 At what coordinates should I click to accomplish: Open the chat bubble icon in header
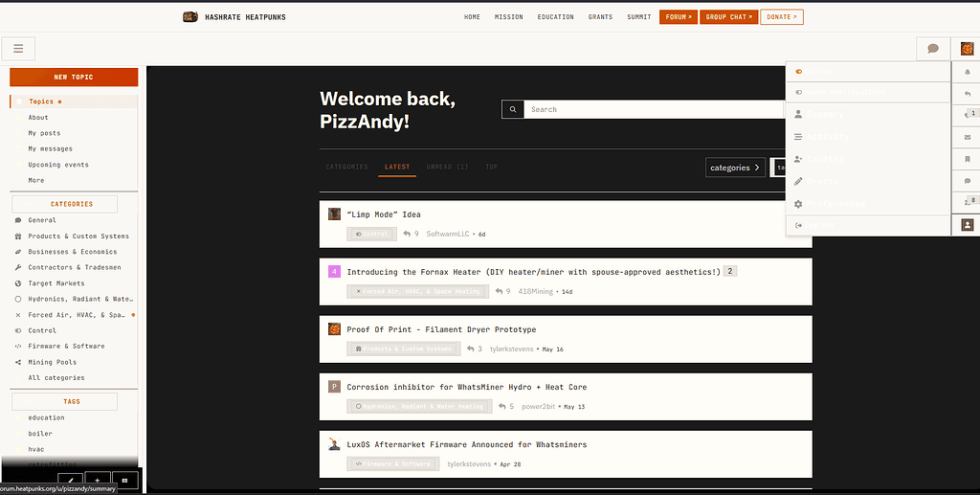pyautogui.click(x=933, y=49)
